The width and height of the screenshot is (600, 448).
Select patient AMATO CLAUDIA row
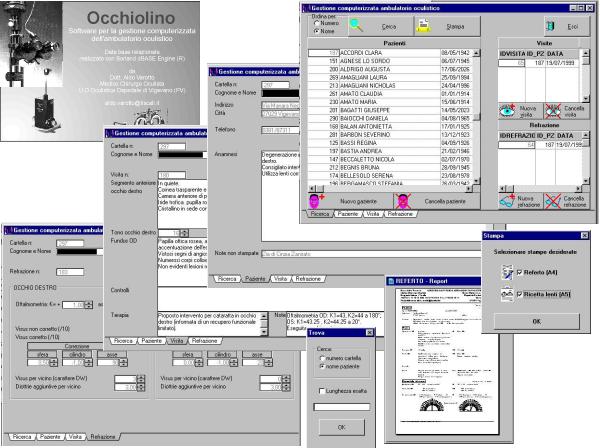390,94
